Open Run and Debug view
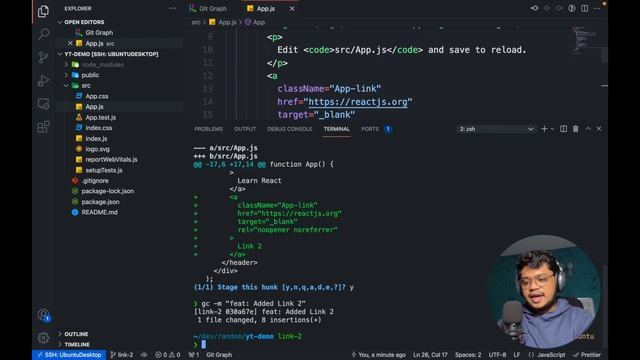640x360 pixels. coord(43,80)
